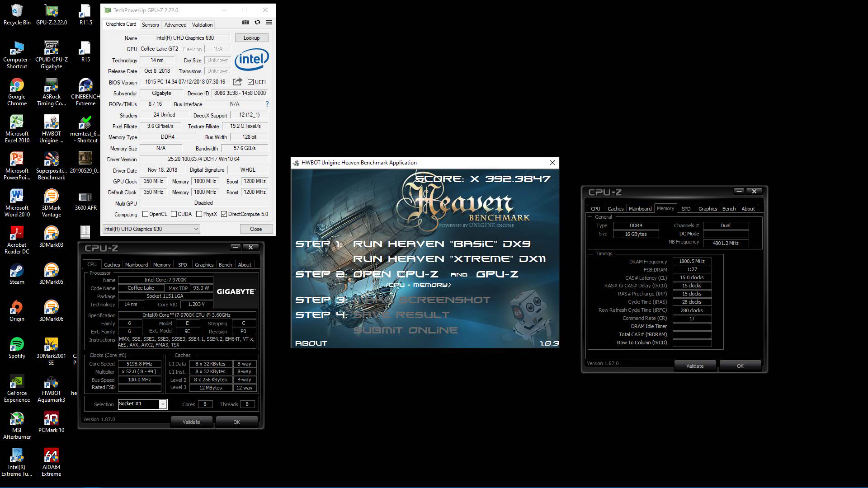Image resolution: width=868 pixels, height=488 pixels.
Task: Click Bus Interface question mark in GPU-Z
Action: click(267, 104)
